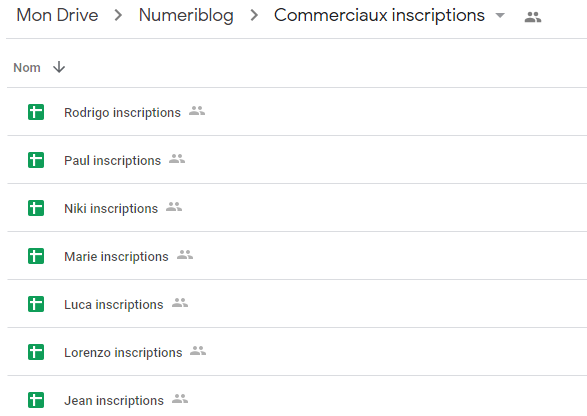Image resolution: width=587 pixels, height=416 pixels.
Task: Navigate to Numeriblog folder breadcrumb
Action: [x=186, y=16]
